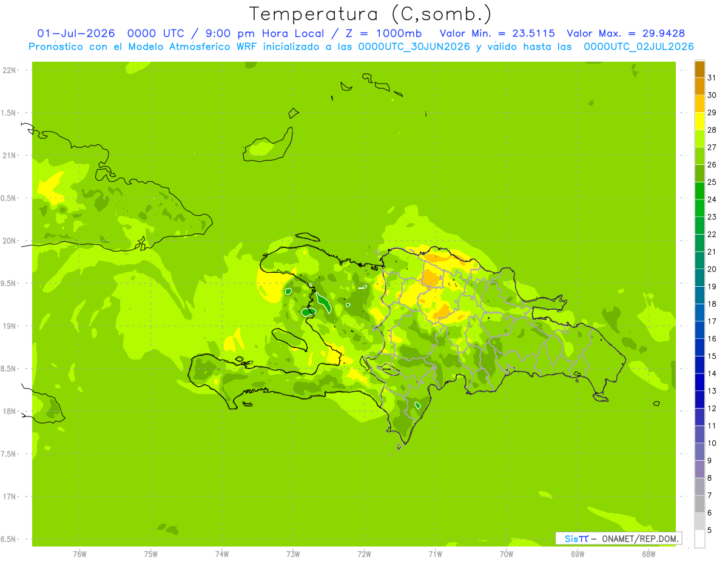Select the dark blue 13 degree swatch
This screenshot has width=728, height=562.
[x=699, y=382]
